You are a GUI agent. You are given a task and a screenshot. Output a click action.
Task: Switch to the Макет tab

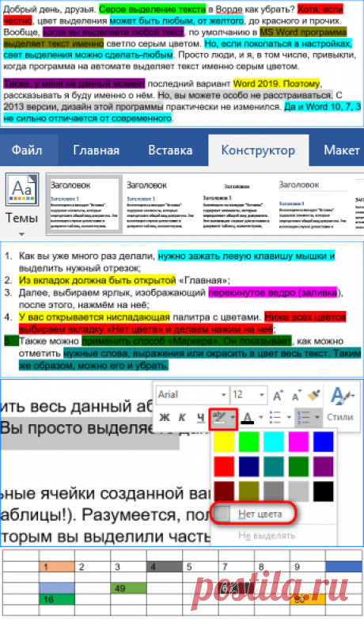[341, 150]
